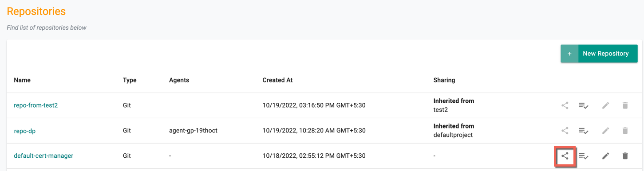Click the New Repository button
This screenshot has height=171, width=644.
599,54
